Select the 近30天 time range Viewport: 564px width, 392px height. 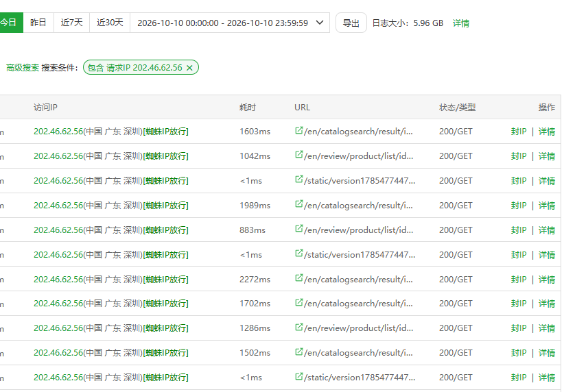click(110, 23)
